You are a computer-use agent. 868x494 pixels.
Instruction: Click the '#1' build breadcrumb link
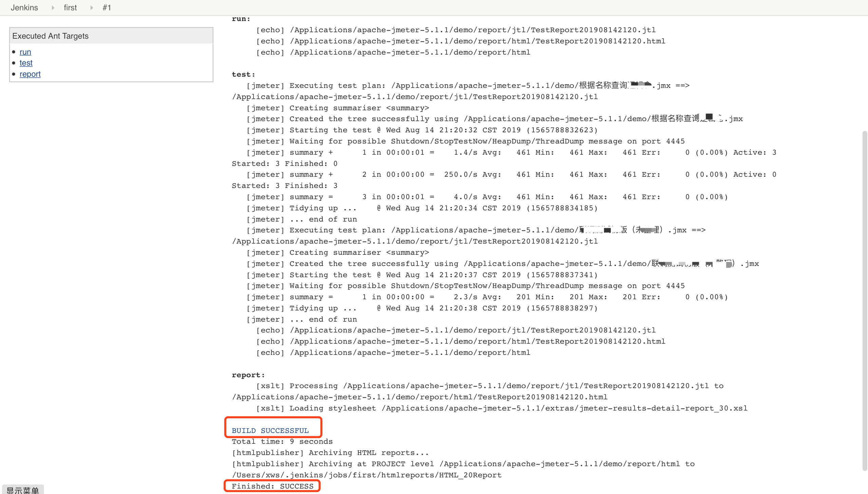pyautogui.click(x=107, y=7)
